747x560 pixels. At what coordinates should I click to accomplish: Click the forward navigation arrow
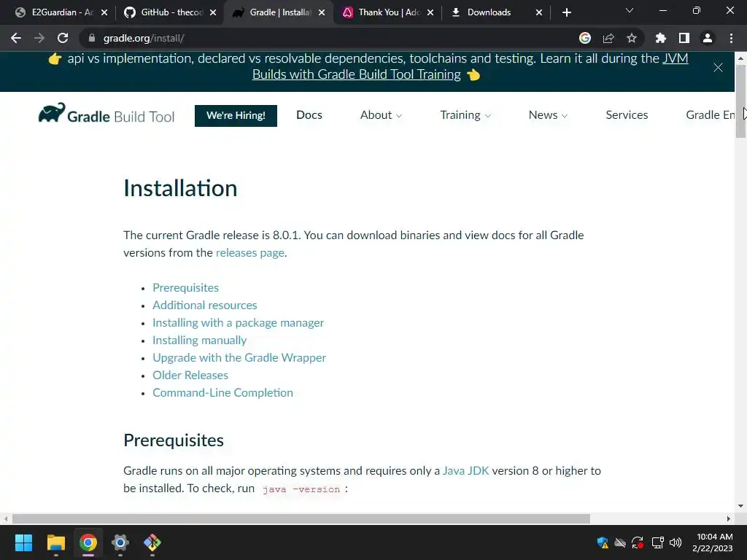point(39,38)
